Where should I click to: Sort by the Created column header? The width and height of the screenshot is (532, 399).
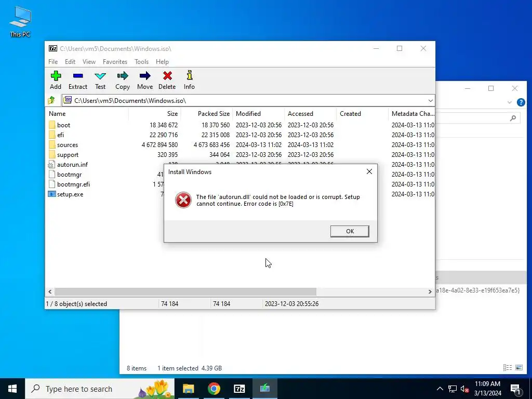tap(362, 114)
